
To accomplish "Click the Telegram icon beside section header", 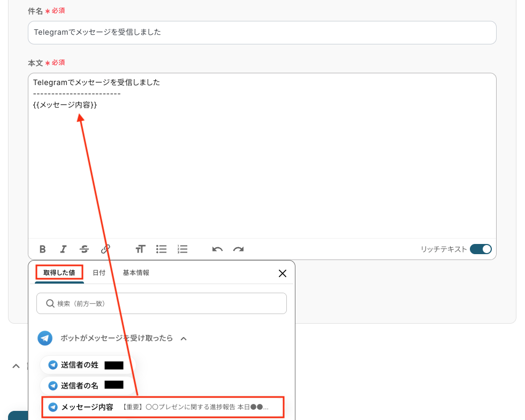I will point(45,338).
